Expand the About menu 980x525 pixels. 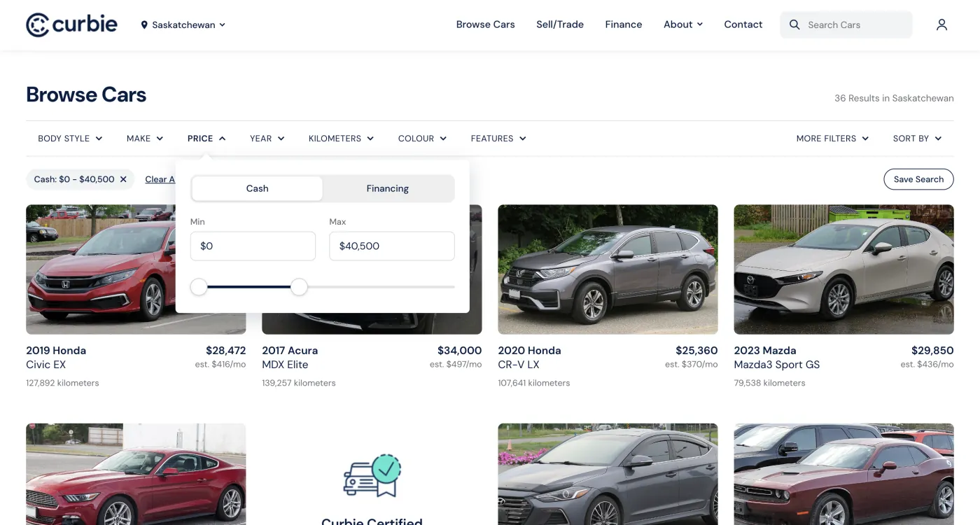pos(683,24)
